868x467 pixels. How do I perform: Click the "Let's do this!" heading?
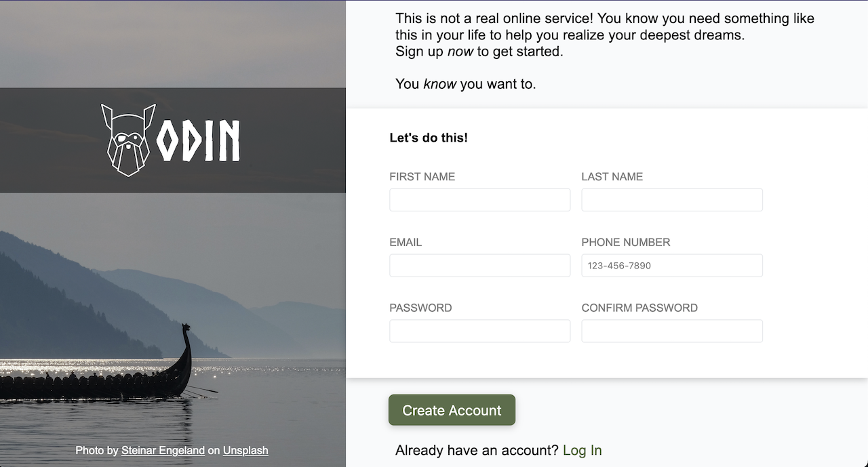point(429,137)
